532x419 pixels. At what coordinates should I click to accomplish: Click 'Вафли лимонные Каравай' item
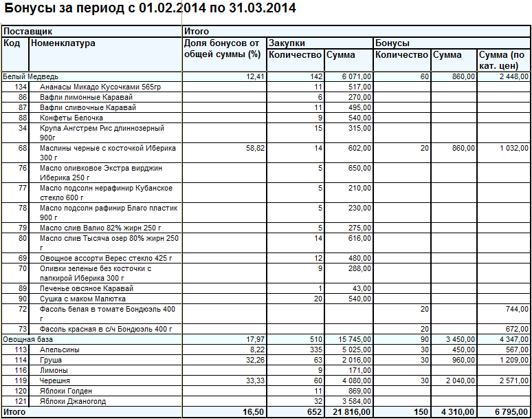(86, 97)
